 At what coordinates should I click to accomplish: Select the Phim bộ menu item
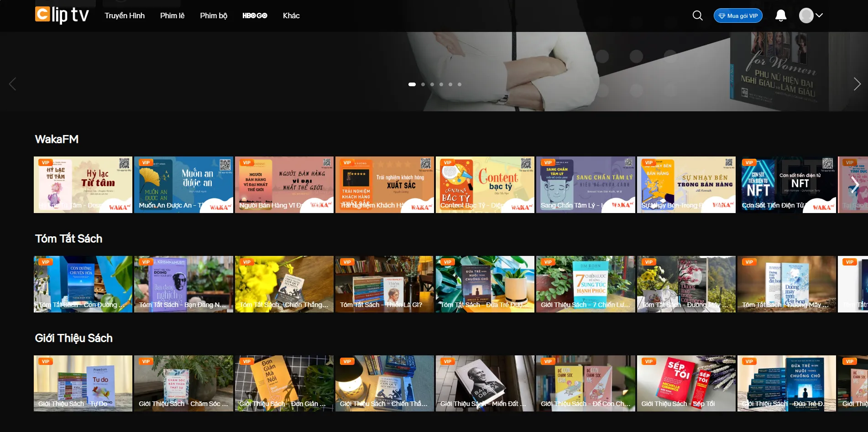[214, 16]
